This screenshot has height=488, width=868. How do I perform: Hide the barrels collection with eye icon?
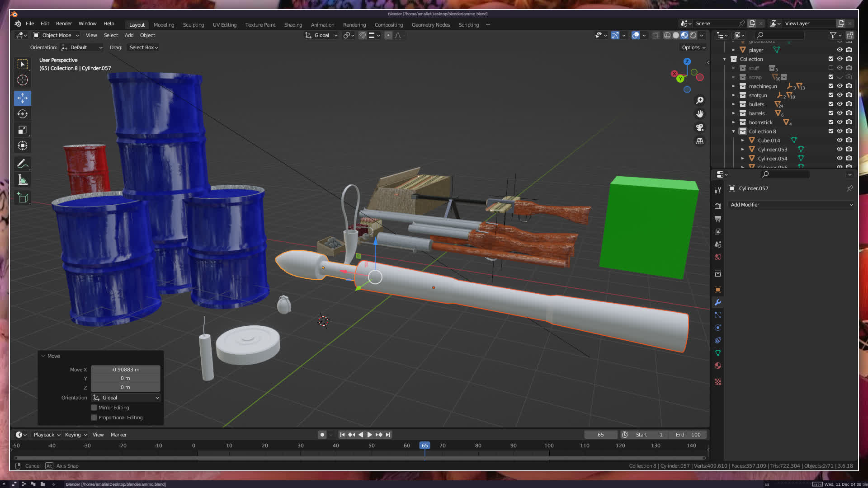[x=840, y=113]
